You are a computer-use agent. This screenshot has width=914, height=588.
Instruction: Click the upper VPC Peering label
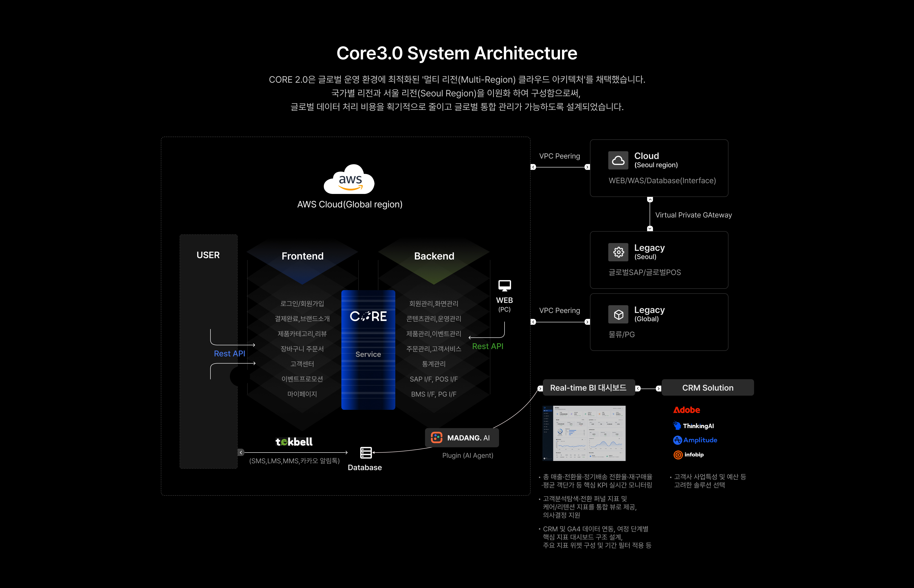coord(559,156)
